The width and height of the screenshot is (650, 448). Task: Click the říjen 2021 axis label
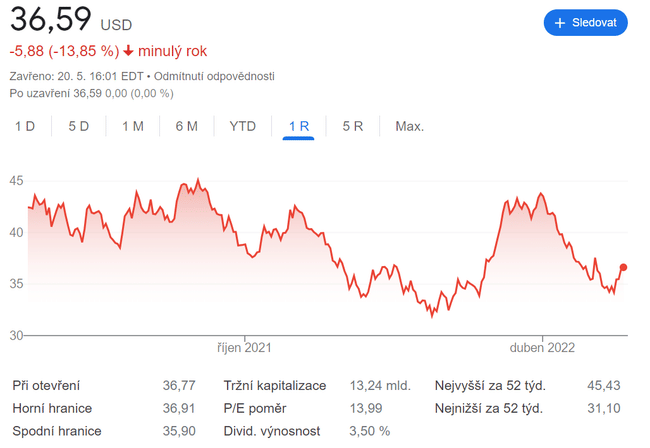click(x=245, y=348)
